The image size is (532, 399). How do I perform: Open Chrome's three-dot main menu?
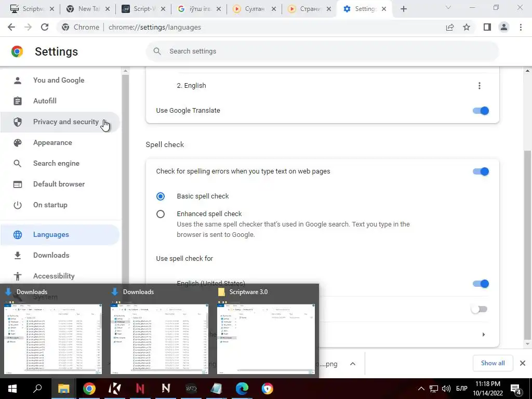521,27
